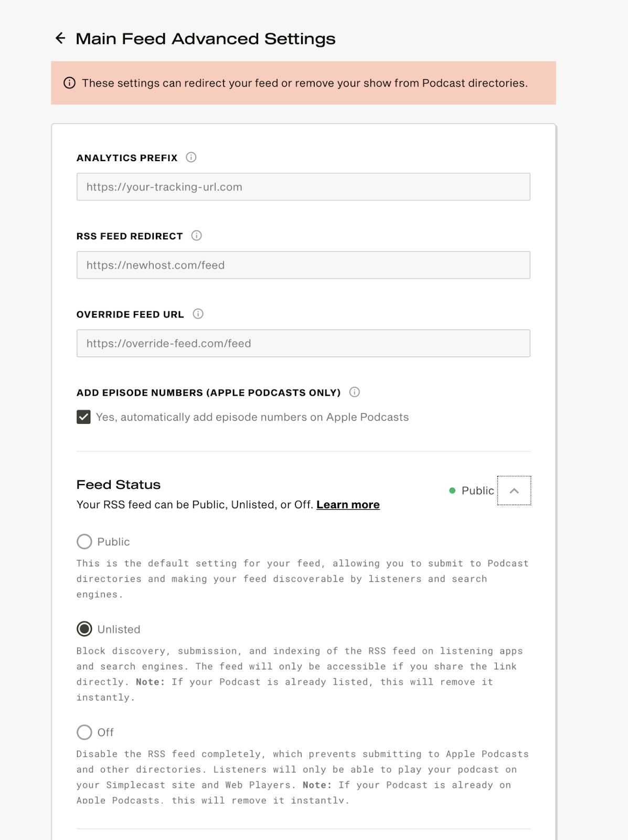The image size is (628, 840).
Task: Click the Feed Status section title
Action: coord(119,485)
